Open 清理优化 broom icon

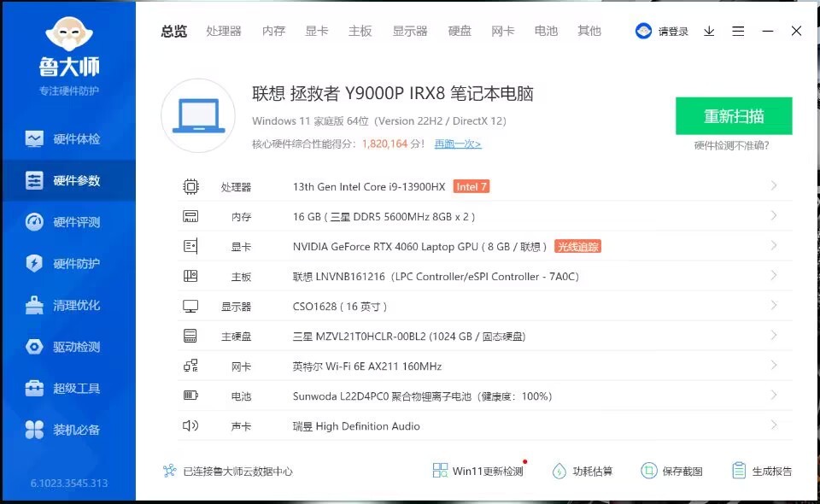point(34,305)
